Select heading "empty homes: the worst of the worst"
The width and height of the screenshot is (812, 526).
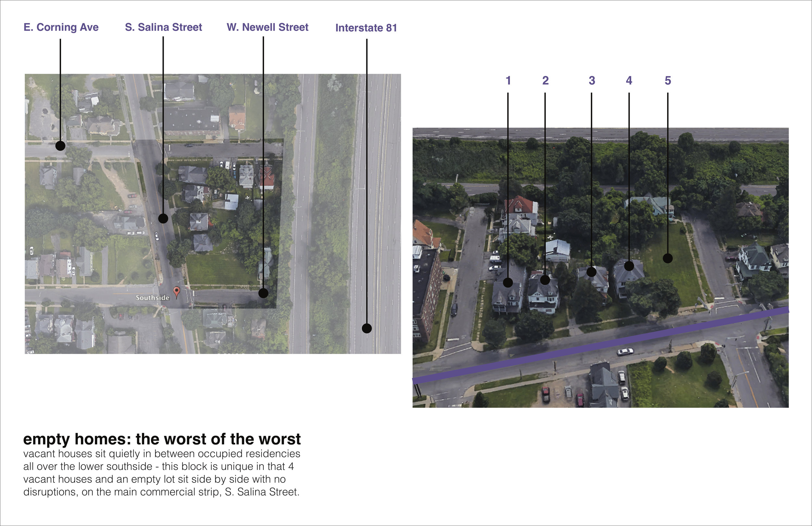tap(162, 439)
